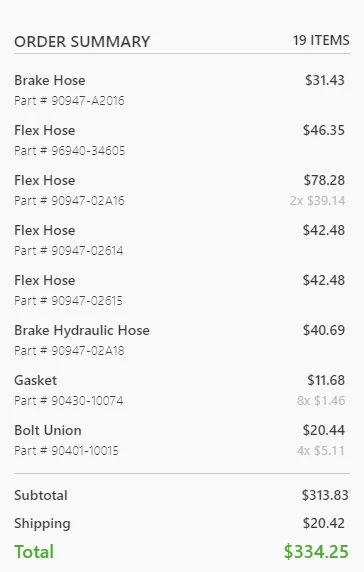This screenshot has height=572, width=364.
Task: Click part number 90947-02615
Action: (x=69, y=300)
